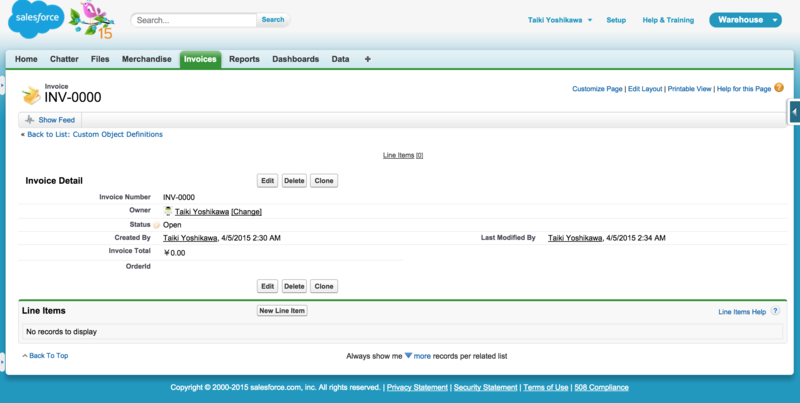Screen dimensions: 800x403
Task: Click the Search button
Action: 273,20
